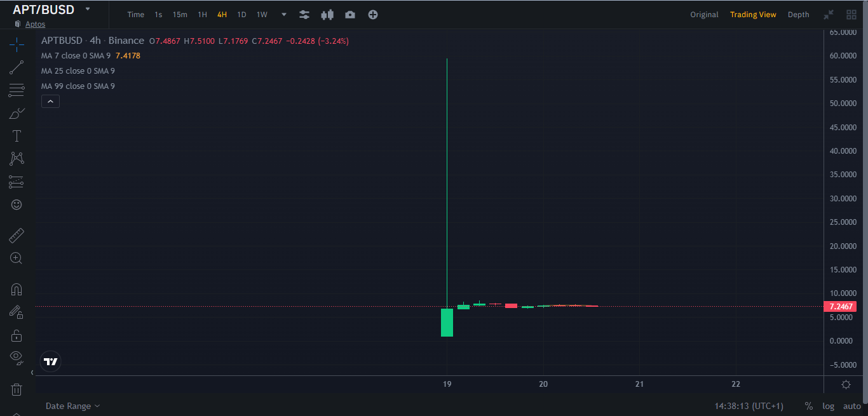This screenshot has height=416, width=868.
Task: Switch to Depth chart view
Action: pos(798,15)
